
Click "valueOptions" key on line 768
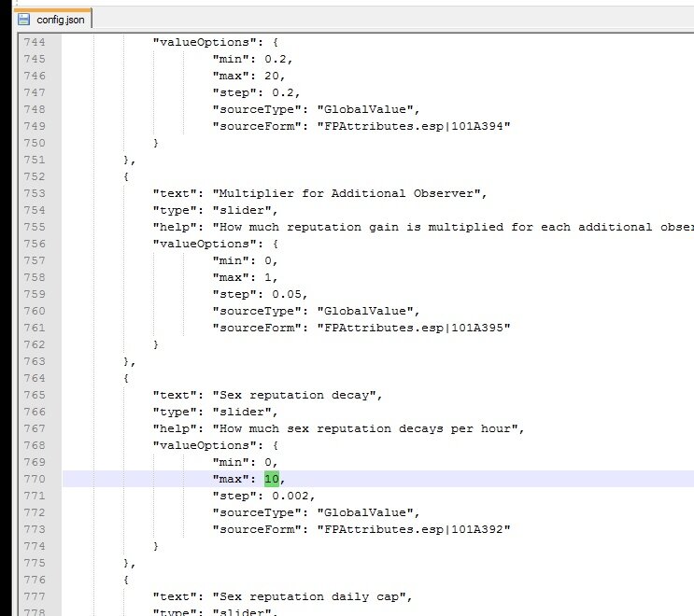pyautogui.click(x=205, y=446)
